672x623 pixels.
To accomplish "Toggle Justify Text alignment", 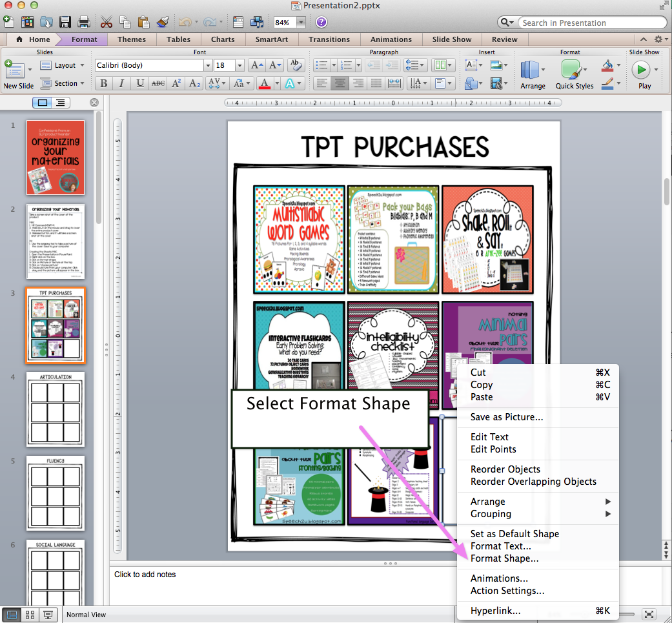I will [376, 83].
